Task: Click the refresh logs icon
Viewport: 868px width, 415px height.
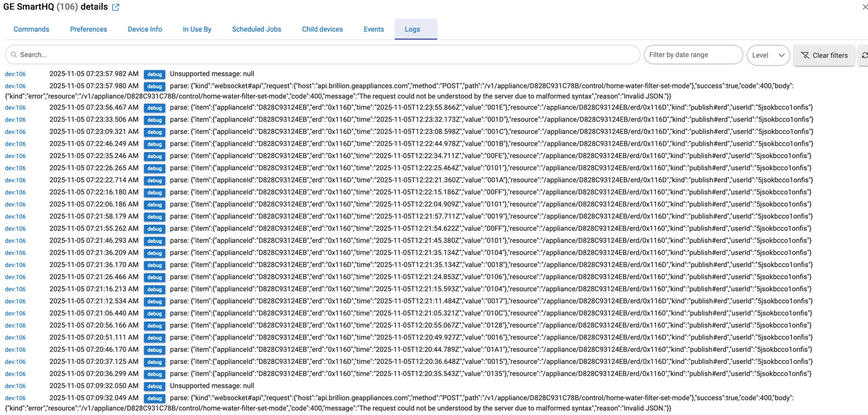Action: coord(864,55)
